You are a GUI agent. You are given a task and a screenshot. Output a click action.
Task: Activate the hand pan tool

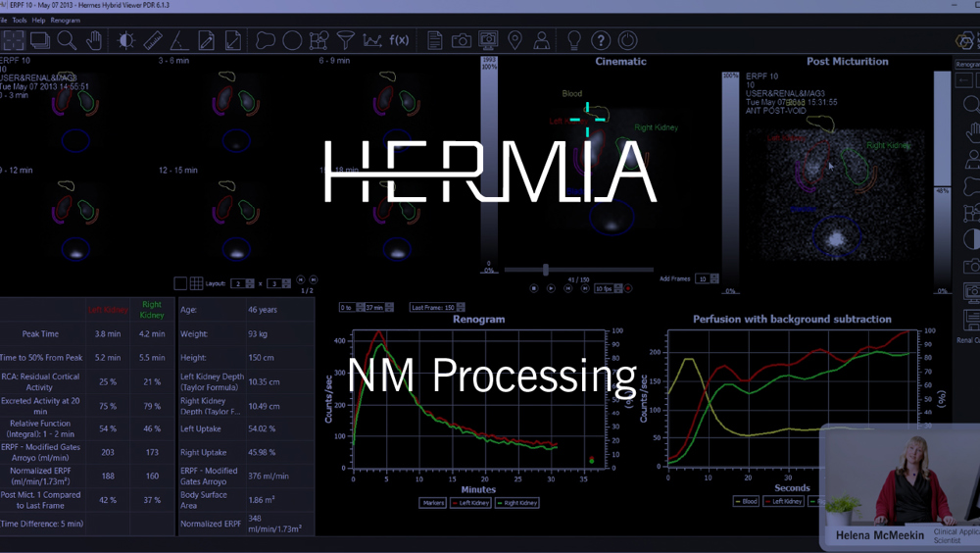pos(94,40)
